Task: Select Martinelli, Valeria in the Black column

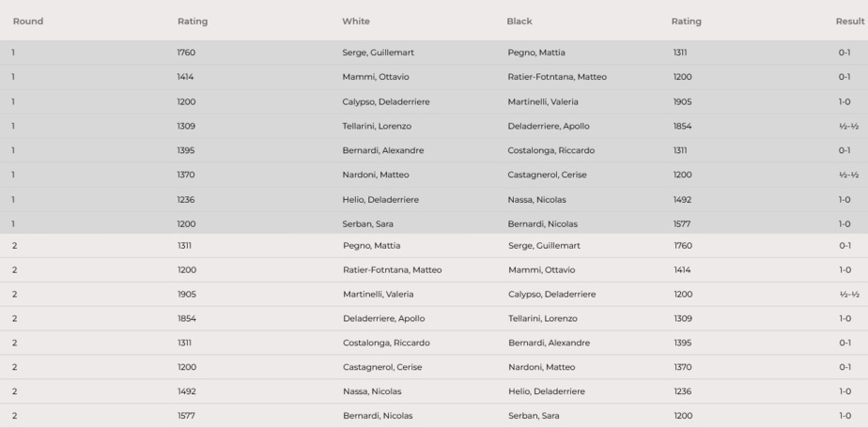Action: coord(543,101)
